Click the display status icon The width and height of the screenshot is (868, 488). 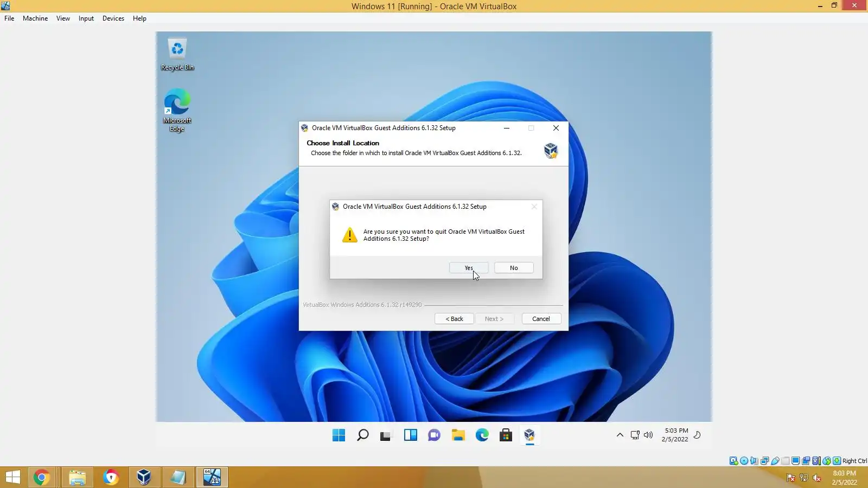(x=795, y=461)
